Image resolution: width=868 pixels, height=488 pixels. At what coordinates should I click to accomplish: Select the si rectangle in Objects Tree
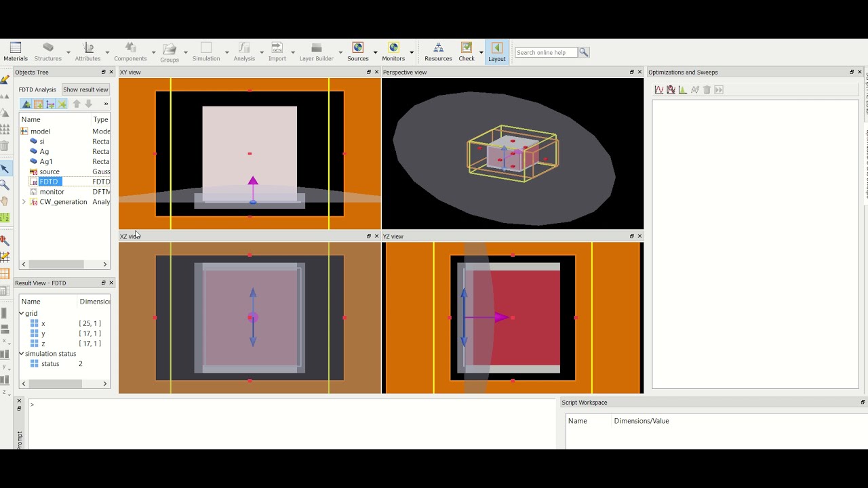(41, 142)
